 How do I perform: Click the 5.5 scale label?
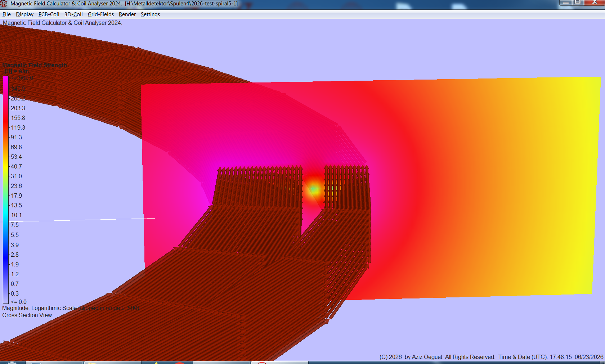(15, 235)
